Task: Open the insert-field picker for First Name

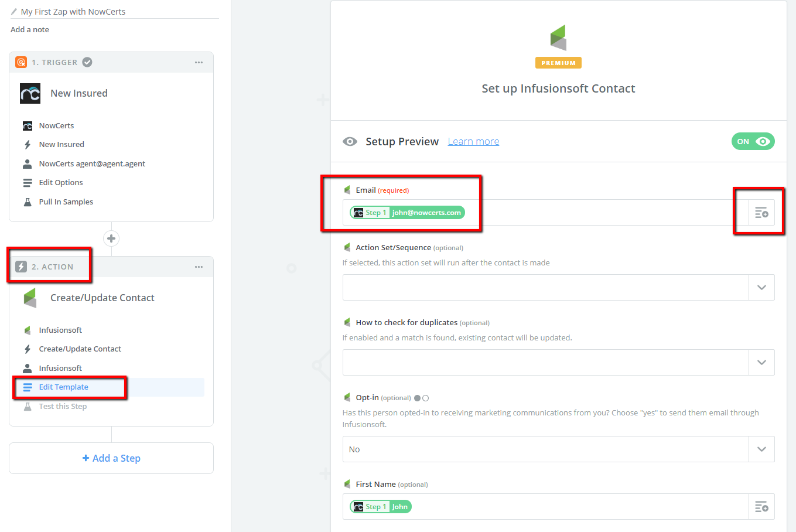Action: coord(761,507)
